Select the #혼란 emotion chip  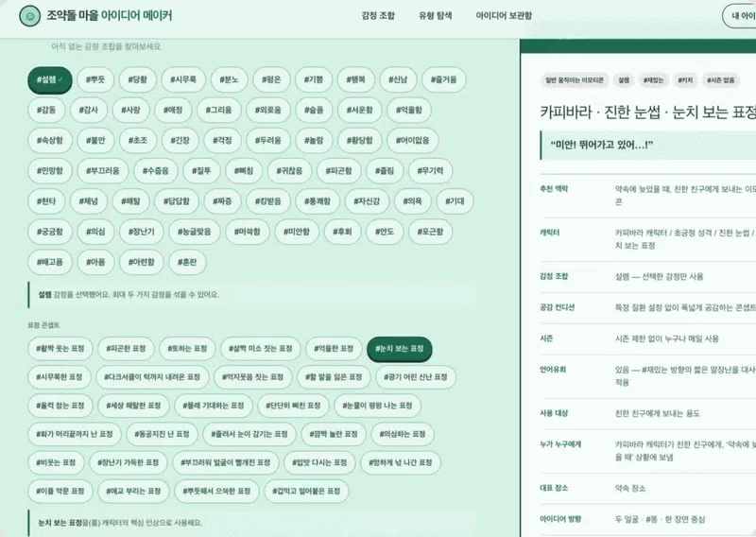[x=187, y=262]
